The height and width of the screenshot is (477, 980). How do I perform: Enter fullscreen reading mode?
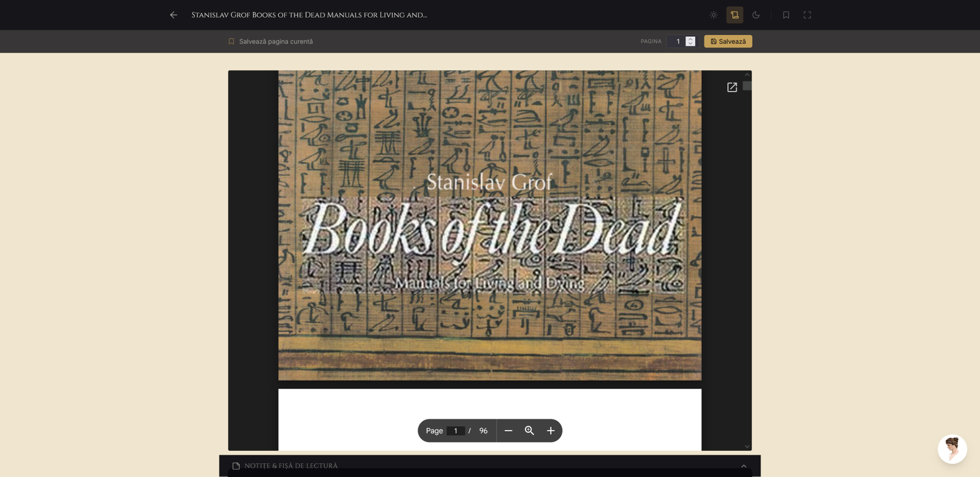(807, 15)
